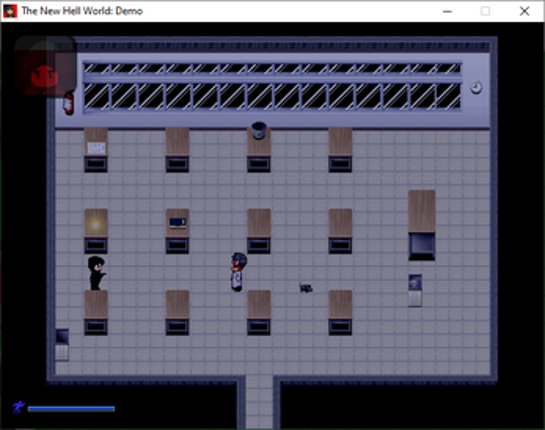Click the character in the white coat
The width and height of the screenshot is (545, 430).
coord(238,272)
